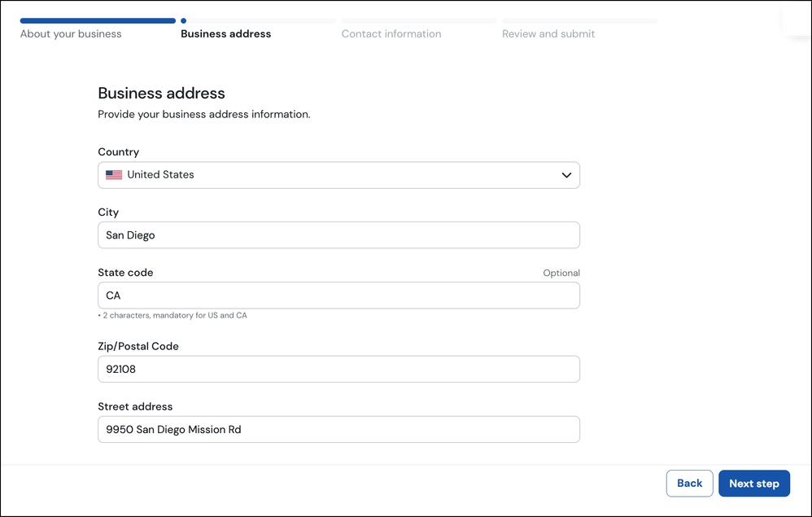
Task: Go to About your business step
Action: point(71,33)
